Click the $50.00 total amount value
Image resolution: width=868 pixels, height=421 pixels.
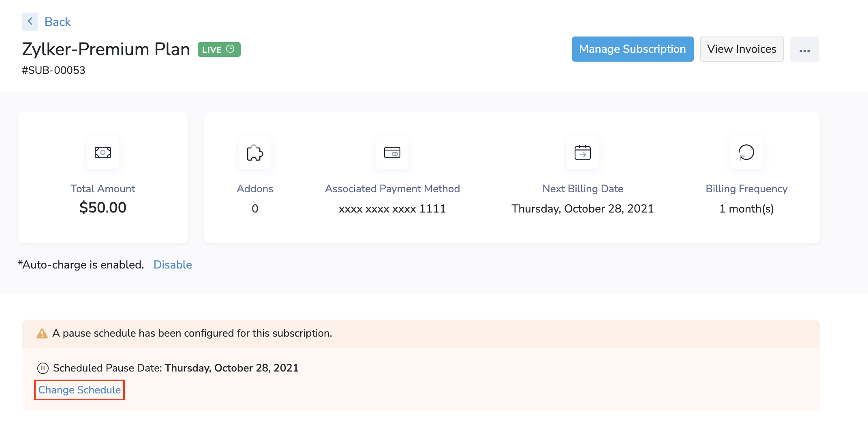[x=103, y=208]
